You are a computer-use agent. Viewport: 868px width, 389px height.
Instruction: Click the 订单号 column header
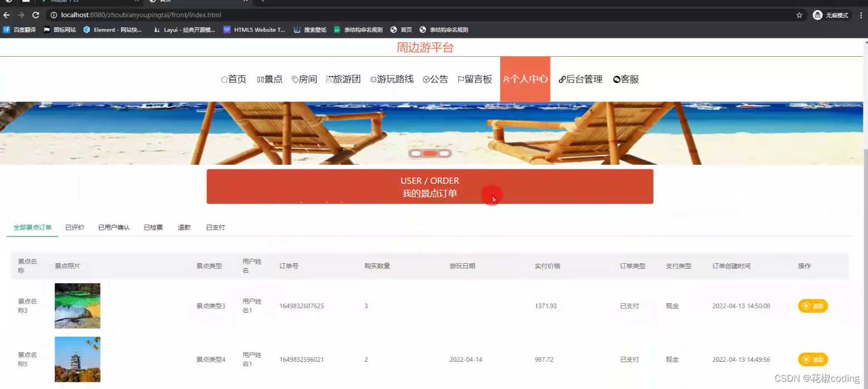(289, 266)
